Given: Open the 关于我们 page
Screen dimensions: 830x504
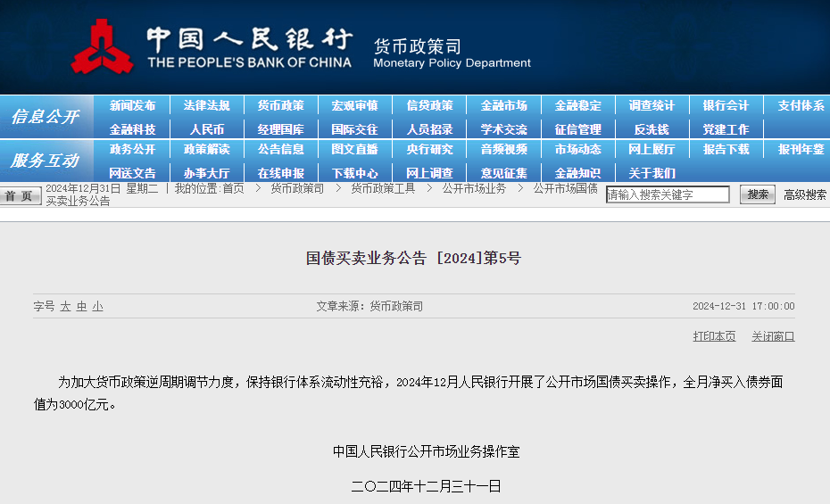Looking at the screenshot, I should click(652, 173).
